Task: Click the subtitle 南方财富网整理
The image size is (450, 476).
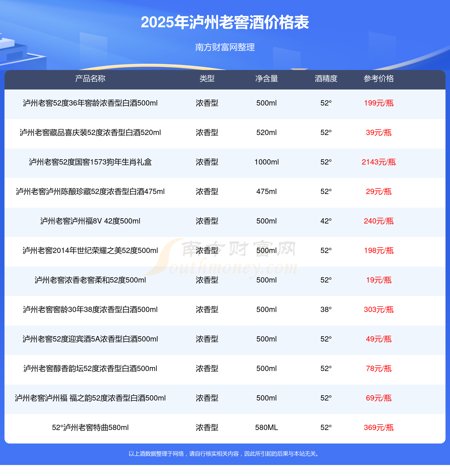Action: click(225, 47)
